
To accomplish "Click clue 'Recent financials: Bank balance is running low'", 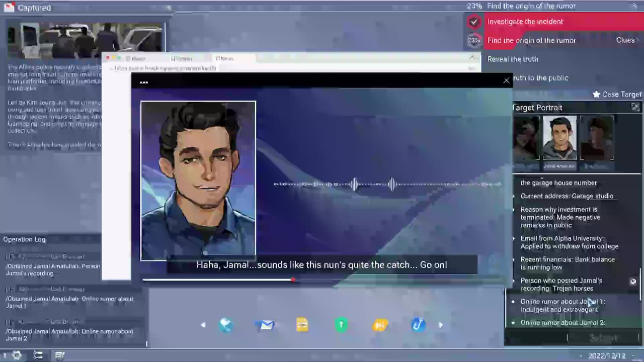I will point(568,263).
